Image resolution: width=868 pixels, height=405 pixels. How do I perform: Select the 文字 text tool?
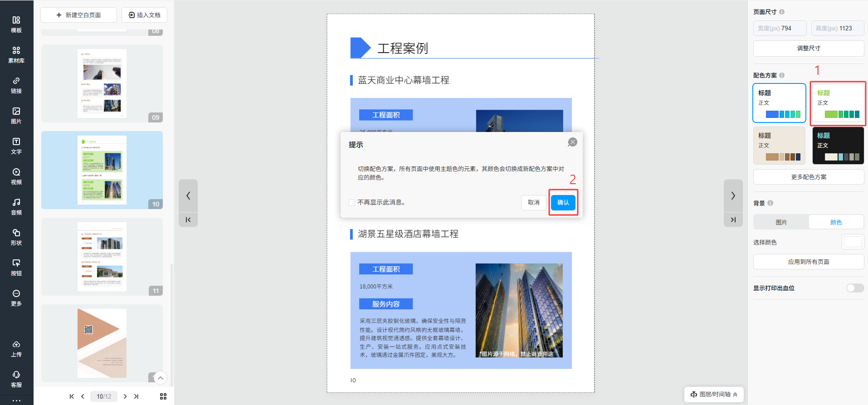[16, 146]
